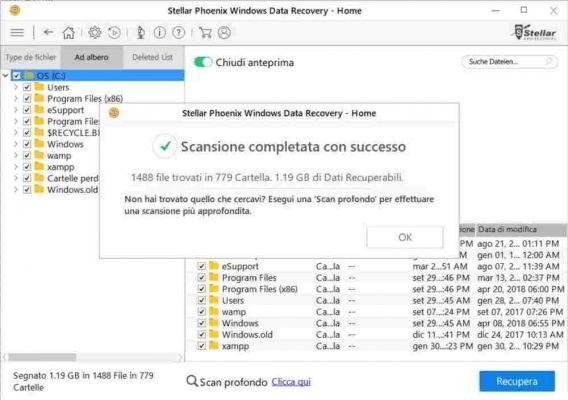Image resolution: width=568 pixels, height=400 pixels.
Task: Expand the xampp folder in the tree
Action: [x=16, y=167]
